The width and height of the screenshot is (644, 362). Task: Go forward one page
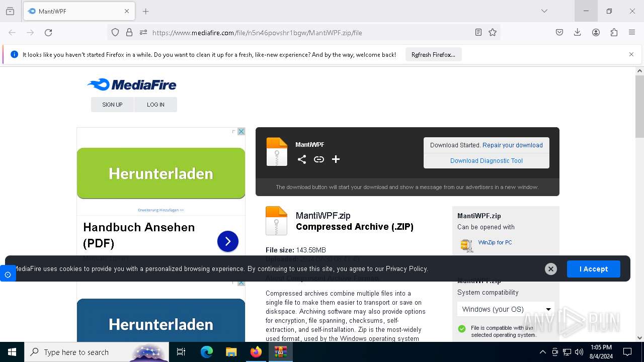coord(30,32)
